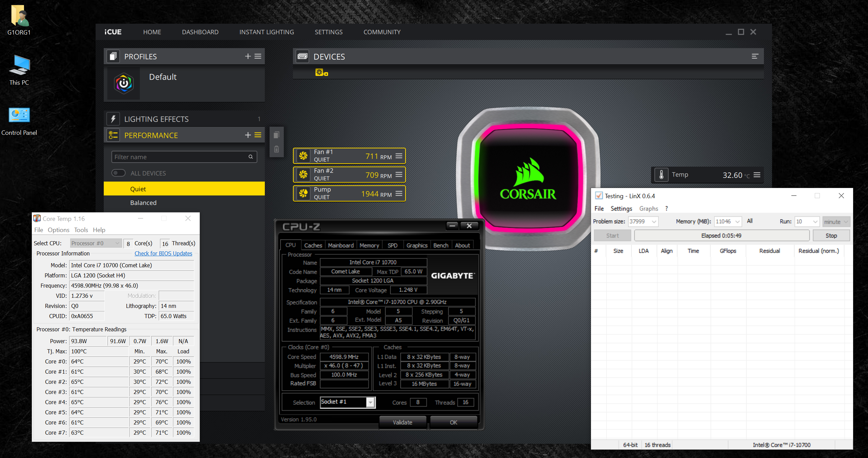868x458 pixels.
Task: Click the CPU-Z OK button
Action: [454, 422]
